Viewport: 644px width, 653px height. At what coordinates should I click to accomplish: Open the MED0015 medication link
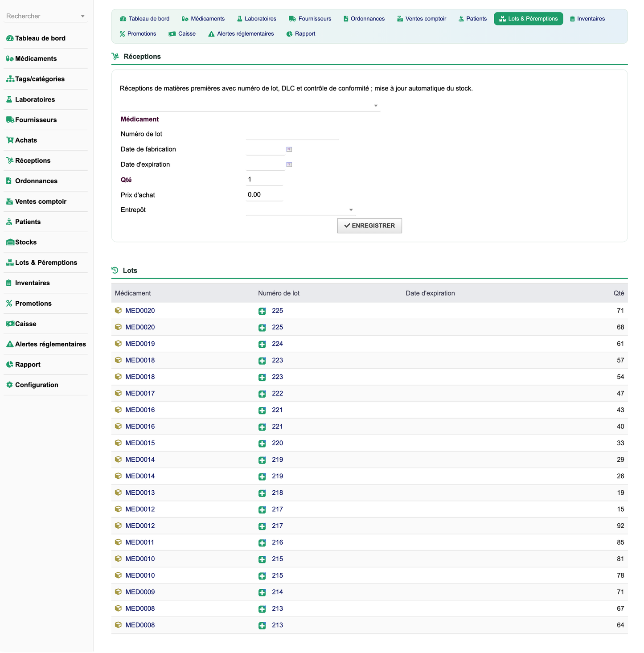pos(140,443)
